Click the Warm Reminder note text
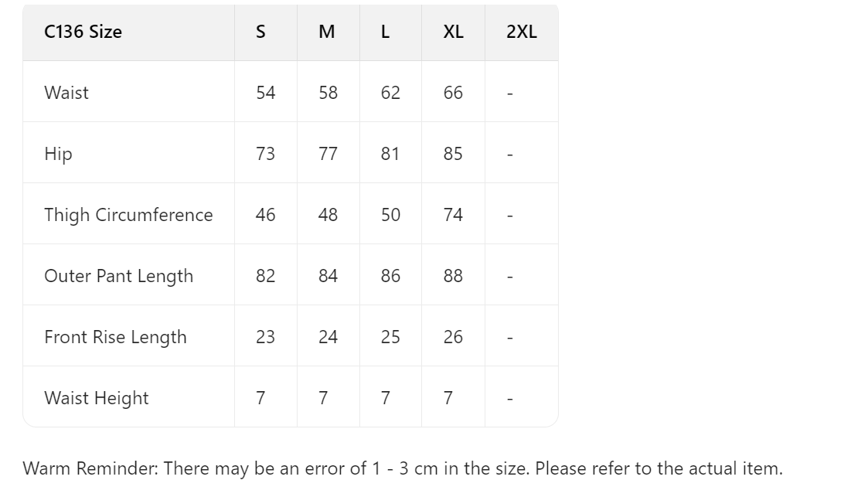 403,468
